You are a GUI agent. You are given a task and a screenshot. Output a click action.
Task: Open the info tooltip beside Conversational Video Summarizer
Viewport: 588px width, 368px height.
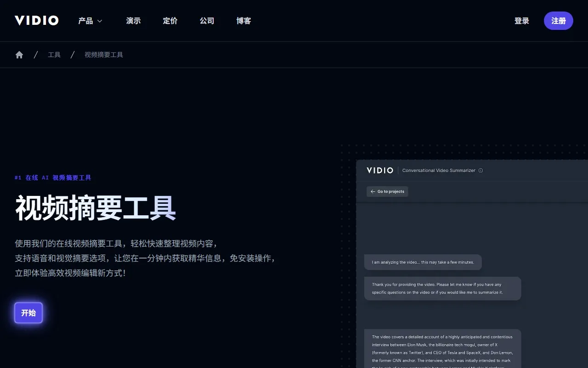click(481, 170)
